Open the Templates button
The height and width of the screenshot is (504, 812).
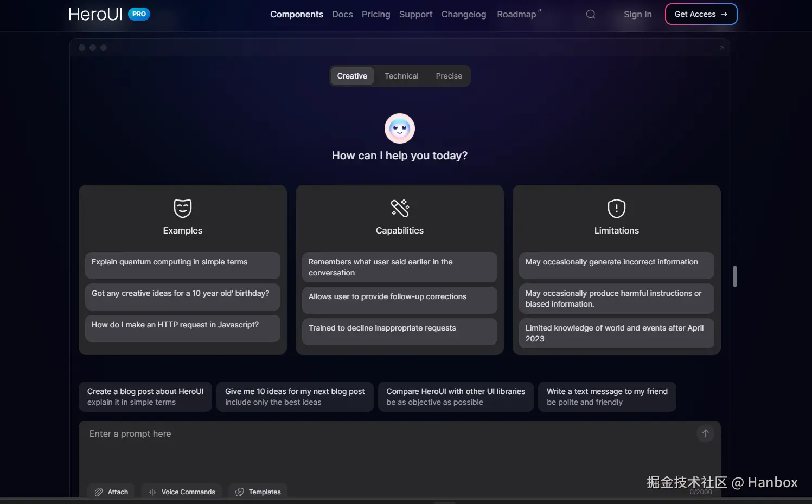point(258,492)
